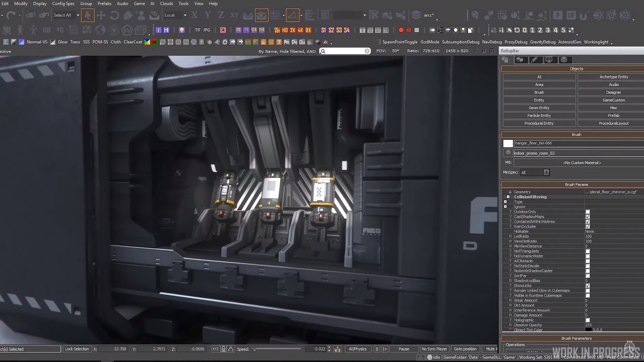
Task: Click the layers icon in RollupBar
Action: click(564, 60)
